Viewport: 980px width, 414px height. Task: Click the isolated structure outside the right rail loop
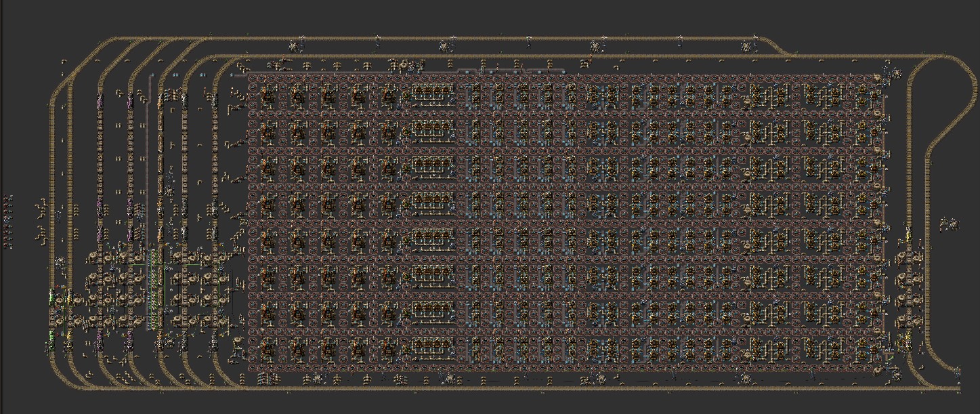950,223
